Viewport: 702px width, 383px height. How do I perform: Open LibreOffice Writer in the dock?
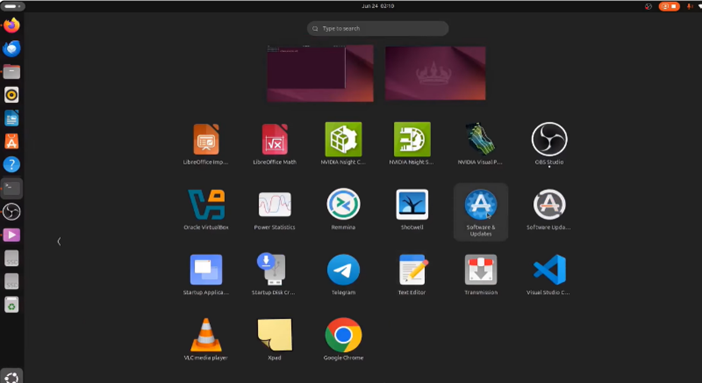12,118
